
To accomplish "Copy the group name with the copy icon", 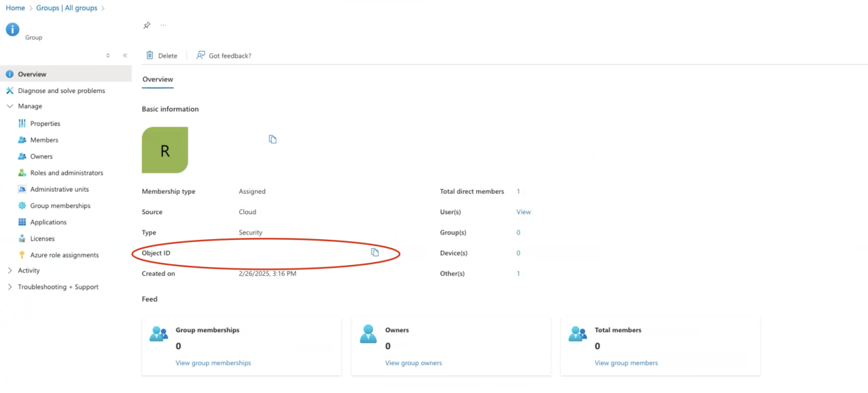I will (x=273, y=139).
